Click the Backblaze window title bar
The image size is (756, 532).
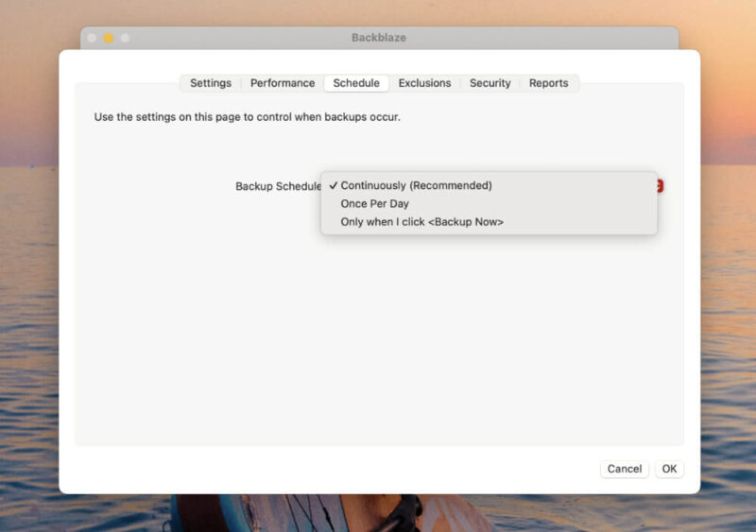click(378, 38)
